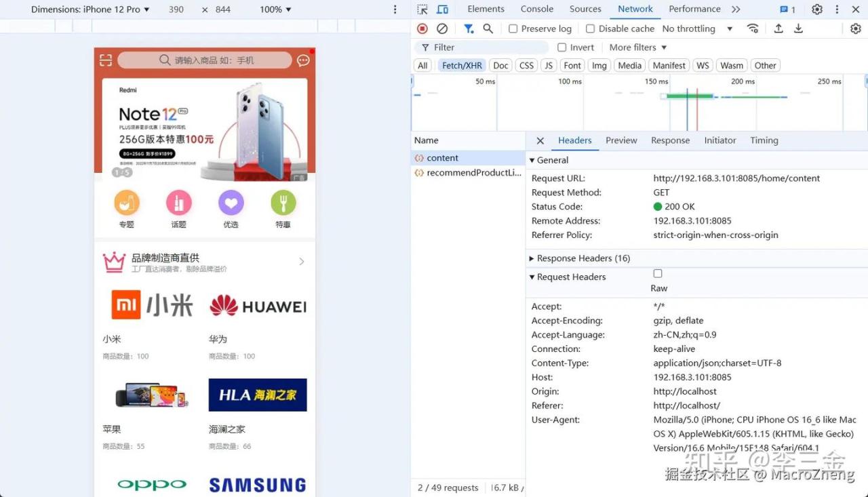Screen dimensions: 868x497
Task: Open the Response tab of request
Action: (670, 140)
